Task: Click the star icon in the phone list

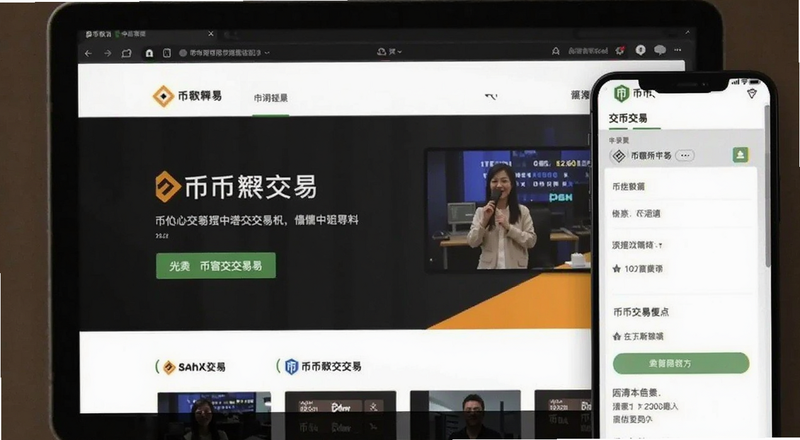Action: pyautogui.click(x=616, y=268)
